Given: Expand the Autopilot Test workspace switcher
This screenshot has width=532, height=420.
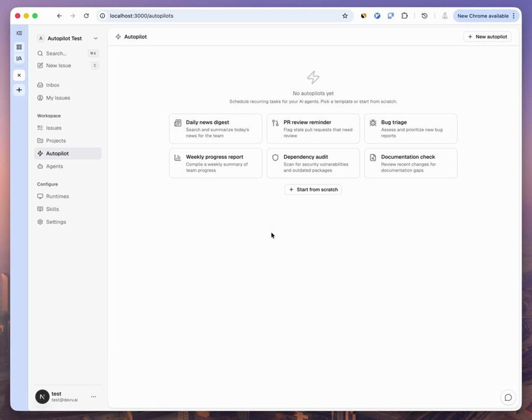Looking at the screenshot, I should (x=68, y=39).
